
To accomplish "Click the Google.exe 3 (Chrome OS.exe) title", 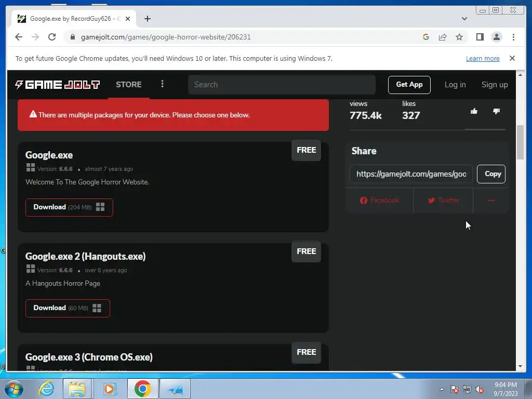I will pyautogui.click(x=89, y=357).
